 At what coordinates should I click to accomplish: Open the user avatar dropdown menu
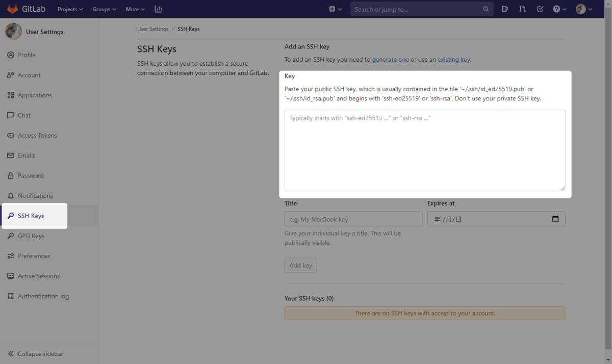pyautogui.click(x=584, y=9)
